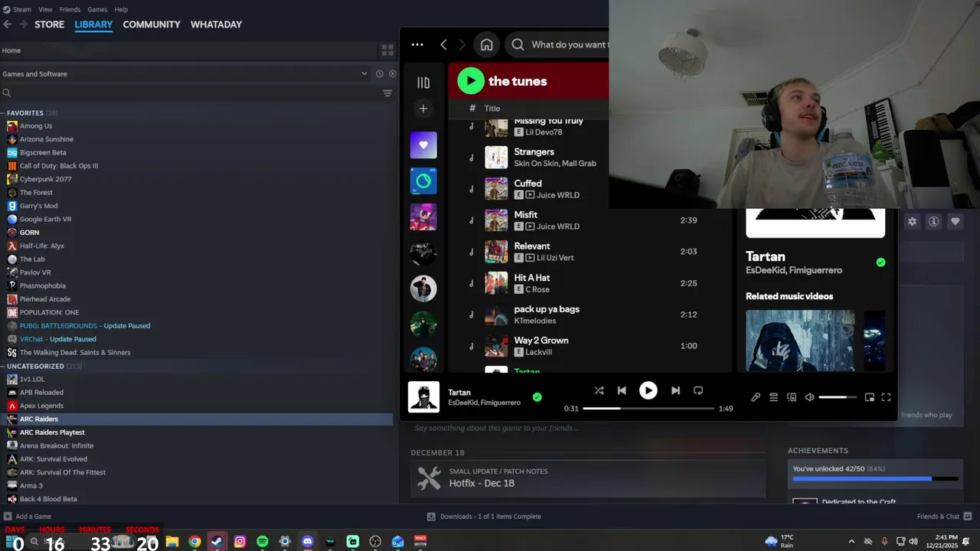Select Apex Legends in the library list
This screenshot has height=551, width=980.
coord(41,406)
